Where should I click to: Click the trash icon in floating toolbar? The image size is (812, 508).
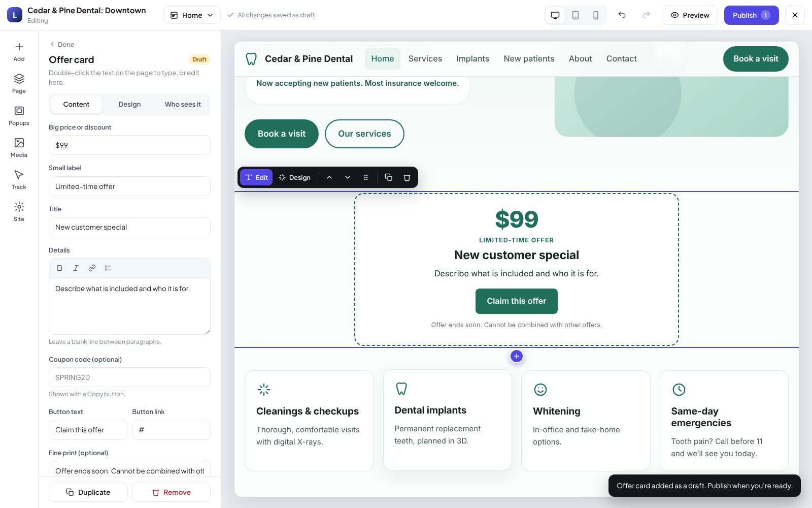(407, 177)
